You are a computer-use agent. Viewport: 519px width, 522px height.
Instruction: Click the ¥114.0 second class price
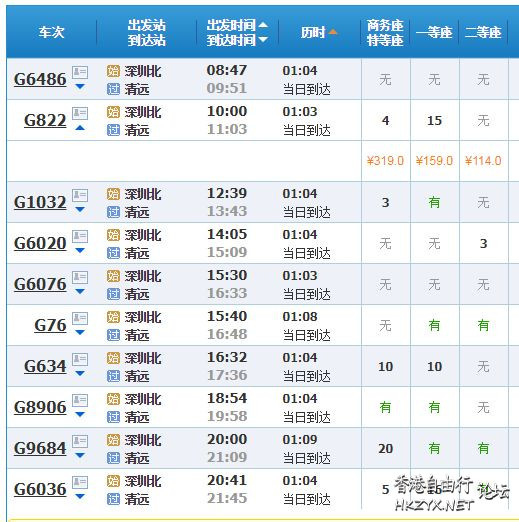483,161
